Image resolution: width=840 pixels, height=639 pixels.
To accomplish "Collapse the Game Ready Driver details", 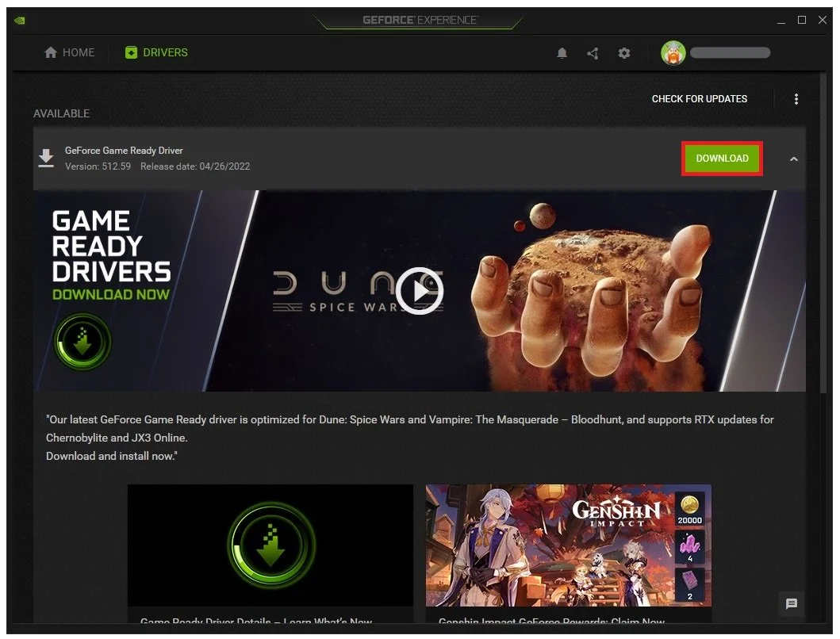I will 793,159.
